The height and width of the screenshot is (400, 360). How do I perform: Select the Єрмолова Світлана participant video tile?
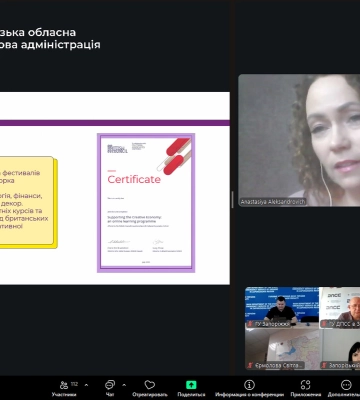tap(282, 349)
